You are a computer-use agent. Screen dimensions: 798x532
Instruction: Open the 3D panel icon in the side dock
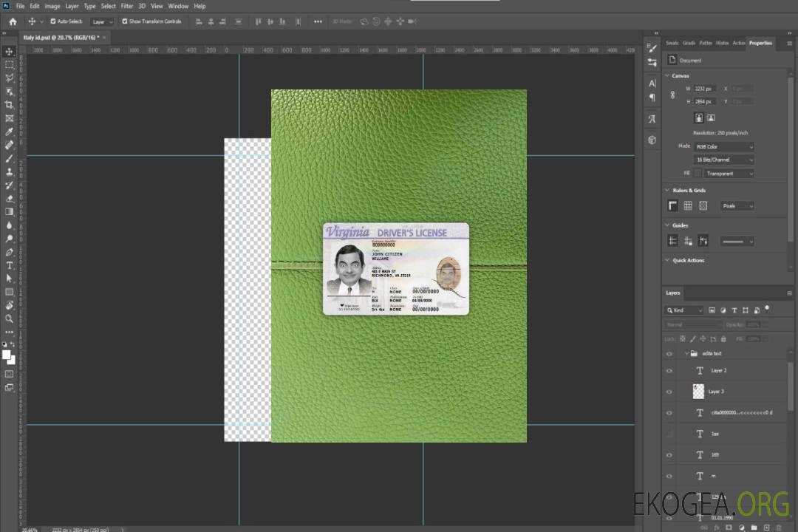coord(652,140)
